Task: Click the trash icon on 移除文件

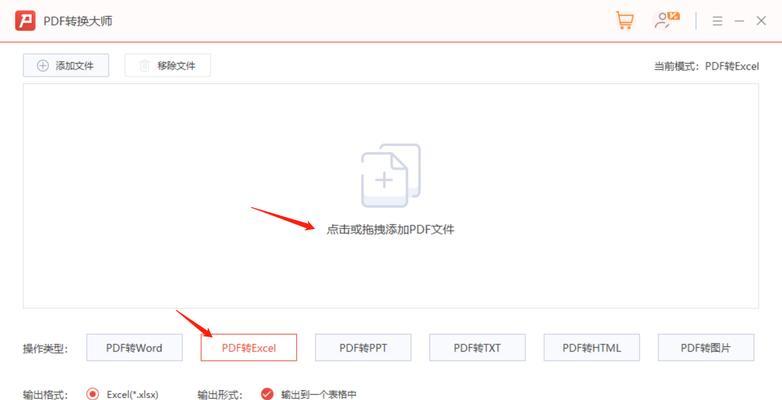Action: [x=145, y=65]
